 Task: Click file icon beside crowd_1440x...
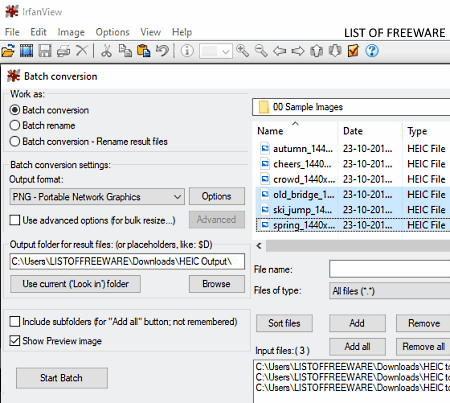click(265, 179)
